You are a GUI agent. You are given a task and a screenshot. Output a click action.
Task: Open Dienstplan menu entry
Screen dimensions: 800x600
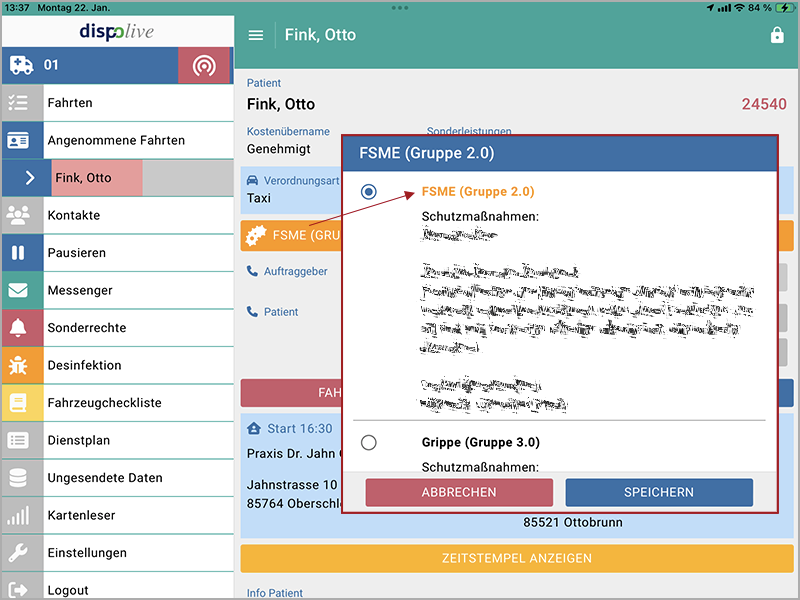click(x=78, y=440)
